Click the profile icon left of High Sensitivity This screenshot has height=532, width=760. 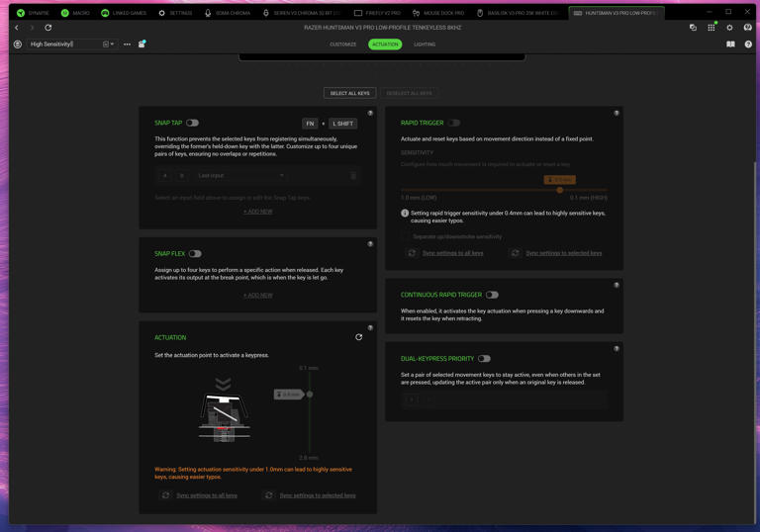pos(18,44)
